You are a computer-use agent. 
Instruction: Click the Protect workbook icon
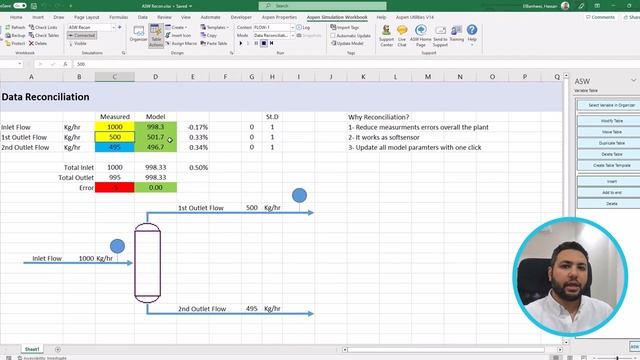[x=15, y=43]
